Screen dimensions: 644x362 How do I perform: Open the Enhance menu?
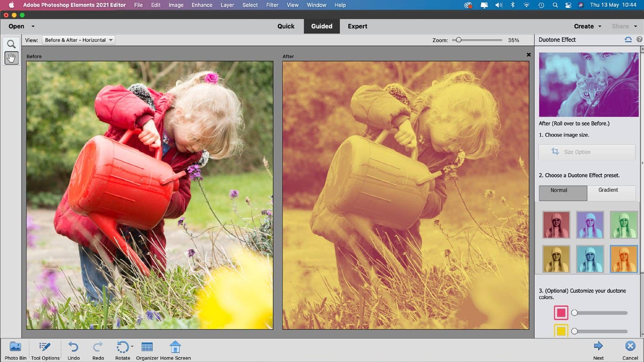point(202,5)
